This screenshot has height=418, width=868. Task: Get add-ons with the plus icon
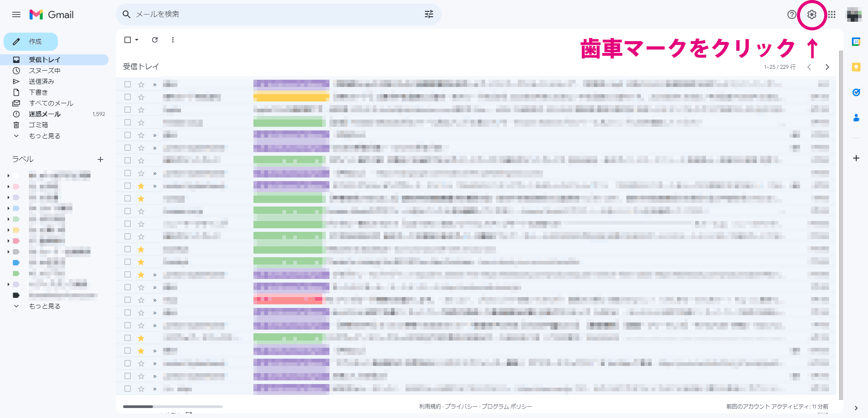tap(856, 158)
